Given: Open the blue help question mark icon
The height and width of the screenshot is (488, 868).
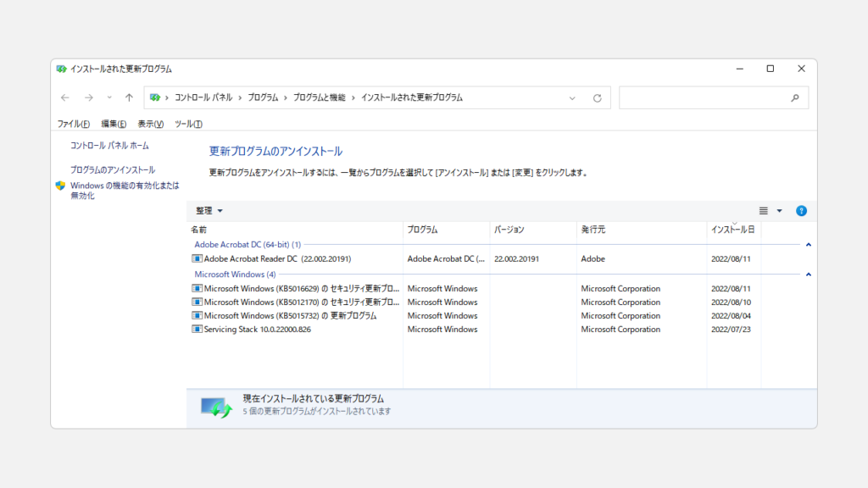Looking at the screenshot, I should pos(801,211).
